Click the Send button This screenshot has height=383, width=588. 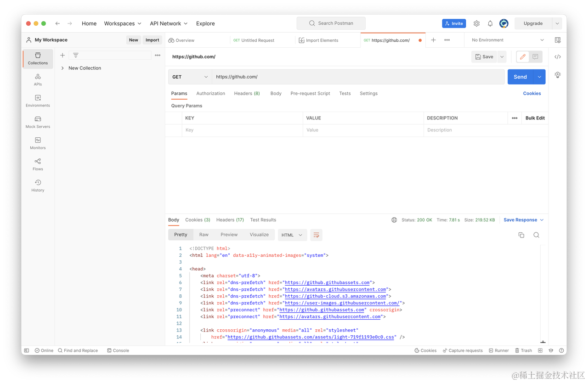[520, 77]
